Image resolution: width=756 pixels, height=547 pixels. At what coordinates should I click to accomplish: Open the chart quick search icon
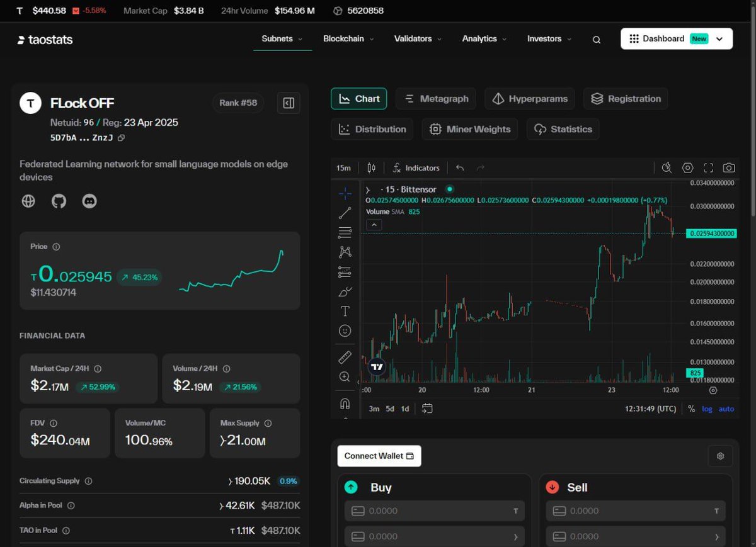[x=667, y=167]
